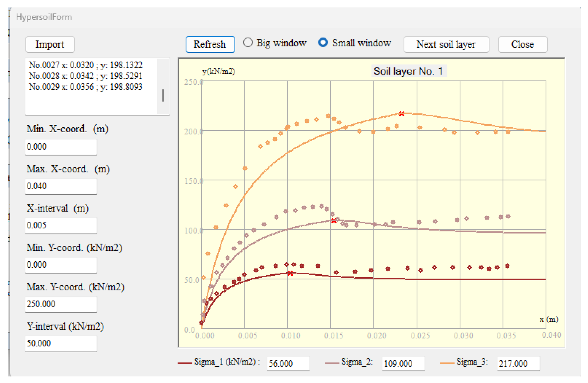Click the Close button
The height and width of the screenshot is (383, 588).
(522, 44)
